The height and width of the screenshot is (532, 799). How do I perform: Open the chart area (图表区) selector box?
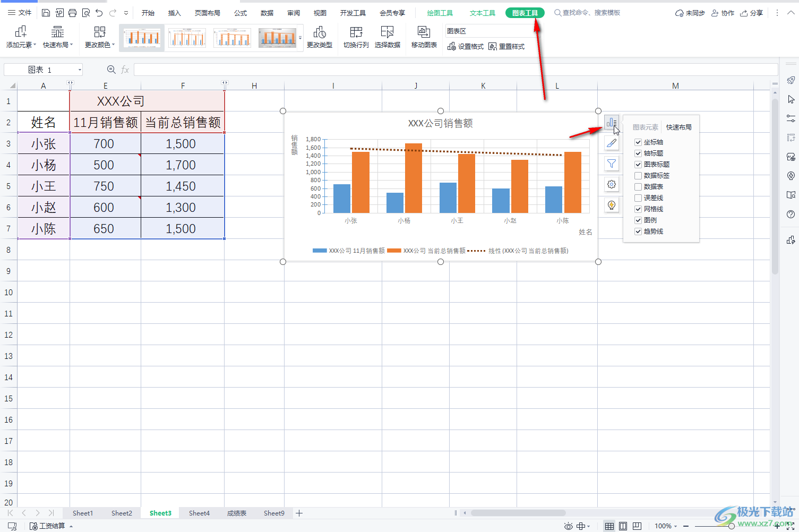(x=490, y=31)
